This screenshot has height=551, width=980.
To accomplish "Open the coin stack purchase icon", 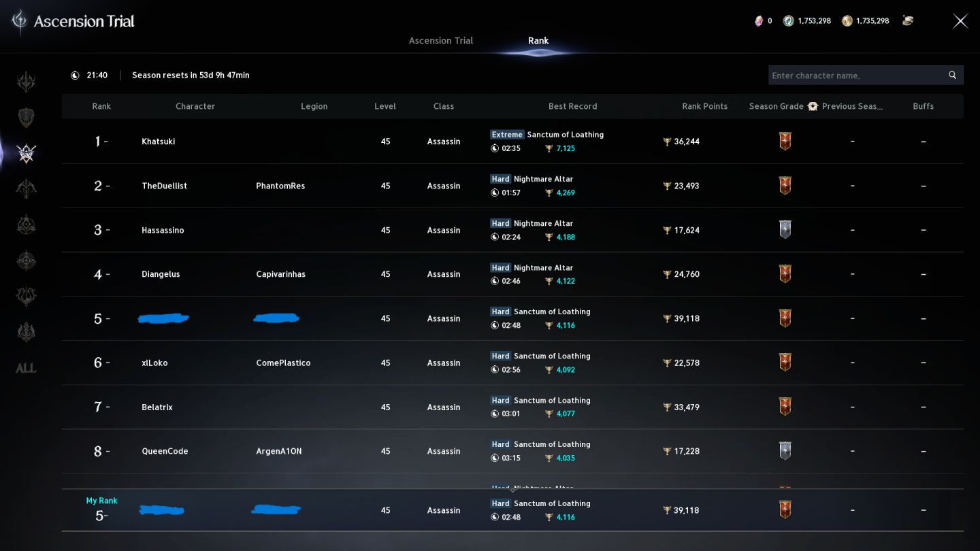I will pyautogui.click(x=908, y=21).
